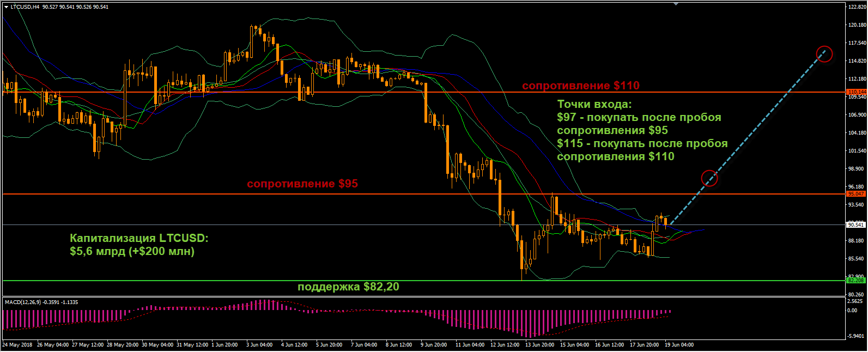Click '$97 - покупать после пробоя' text line
The width and height of the screenshot is (868, 352).
point(639,117)
